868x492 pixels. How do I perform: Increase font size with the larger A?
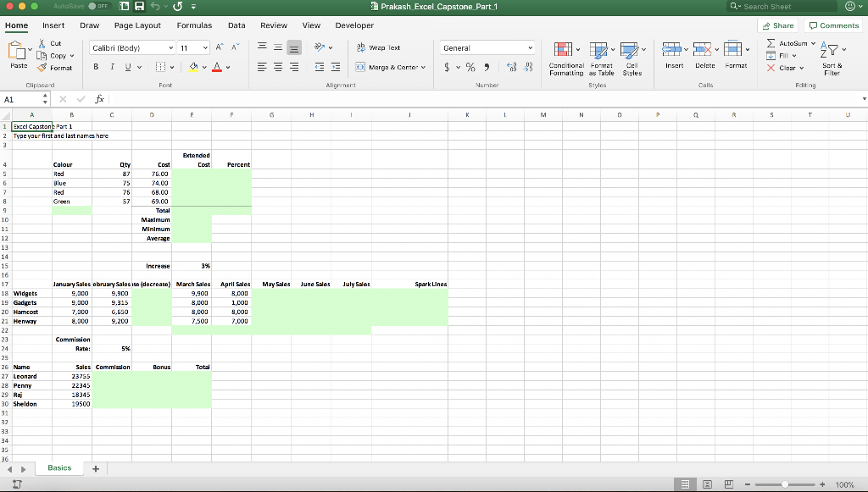click(x=220, y=47)
